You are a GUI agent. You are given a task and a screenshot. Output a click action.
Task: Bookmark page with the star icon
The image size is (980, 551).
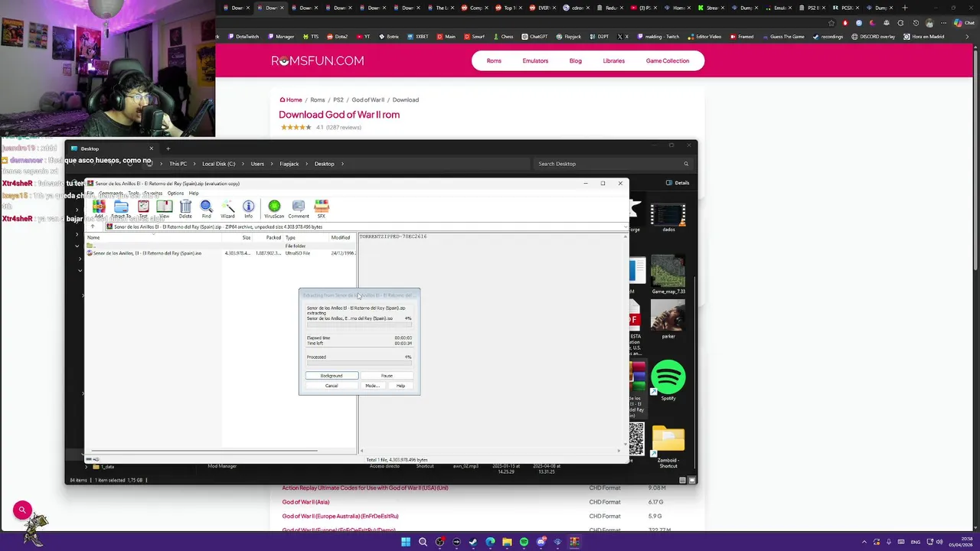tap(831, 23)
